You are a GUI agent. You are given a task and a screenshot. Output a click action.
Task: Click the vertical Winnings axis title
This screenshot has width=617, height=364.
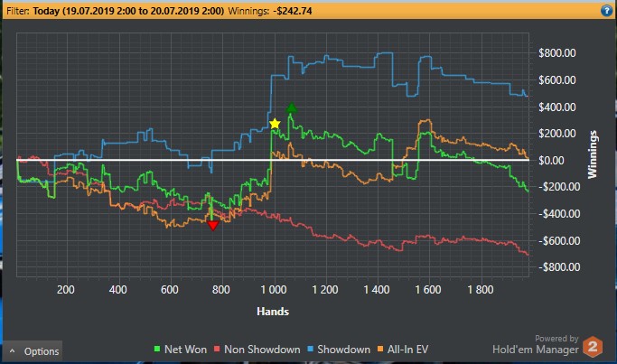(593, 154)
